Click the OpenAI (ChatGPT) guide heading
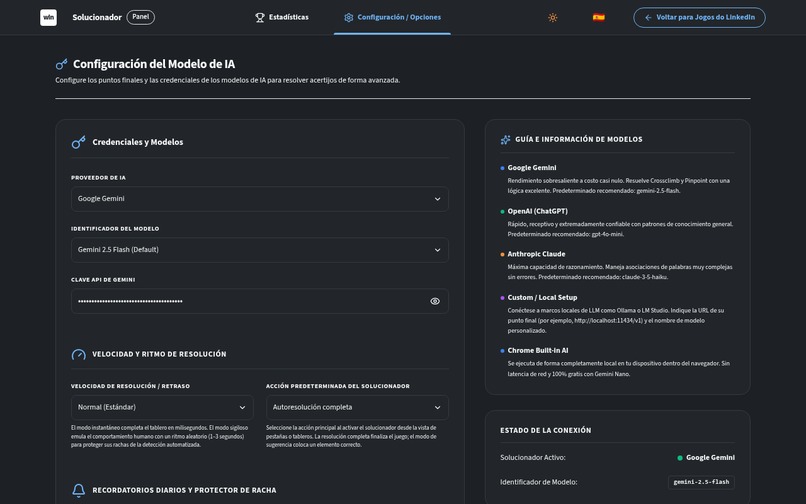This screenshot has width=806, height=504. point(537,211)
